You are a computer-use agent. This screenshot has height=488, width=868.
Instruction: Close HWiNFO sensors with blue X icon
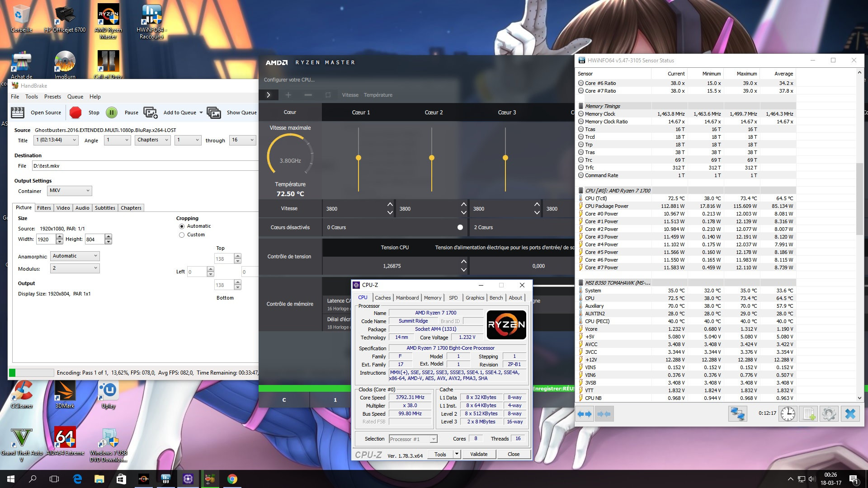850,414
